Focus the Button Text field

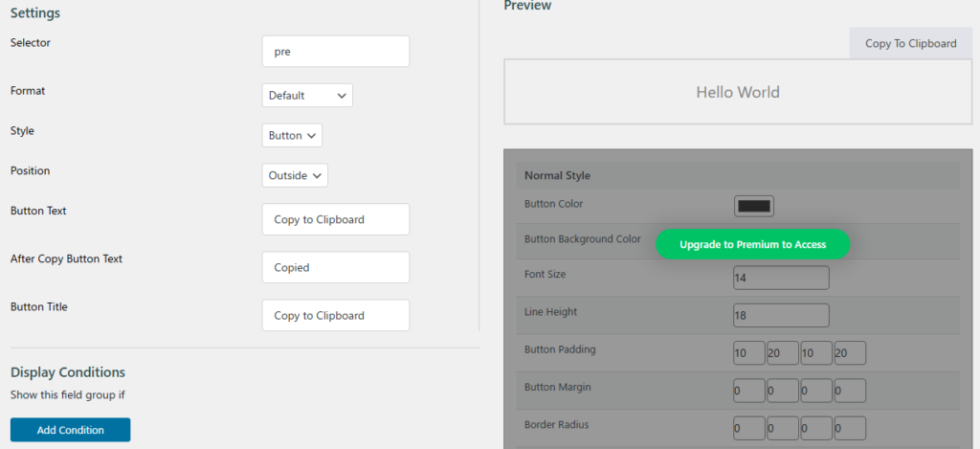336,219
